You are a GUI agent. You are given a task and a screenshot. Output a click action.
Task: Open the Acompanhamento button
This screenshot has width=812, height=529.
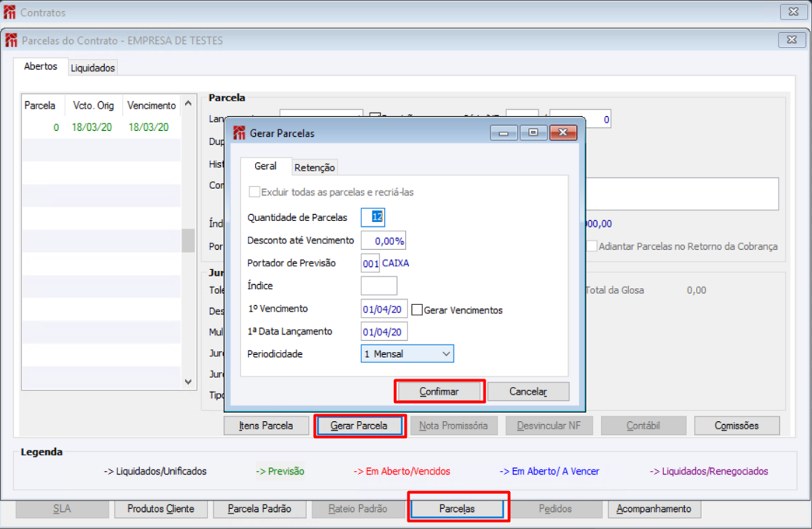click(654, 509)
